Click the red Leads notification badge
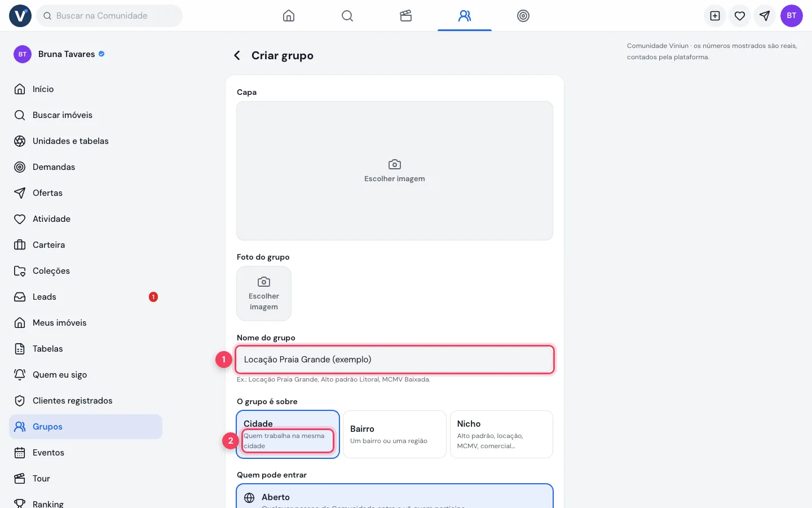Screen dimensions: 812x508 [153, 297]
